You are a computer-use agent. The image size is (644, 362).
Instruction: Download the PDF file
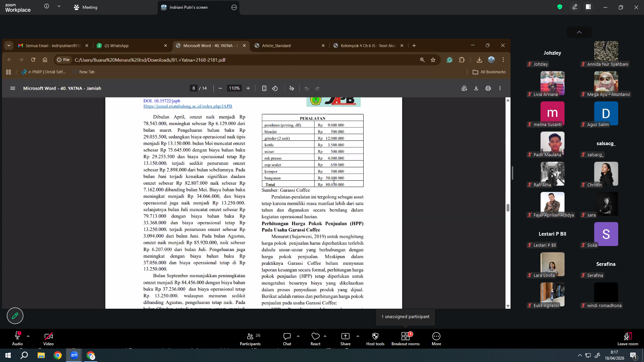476,88
